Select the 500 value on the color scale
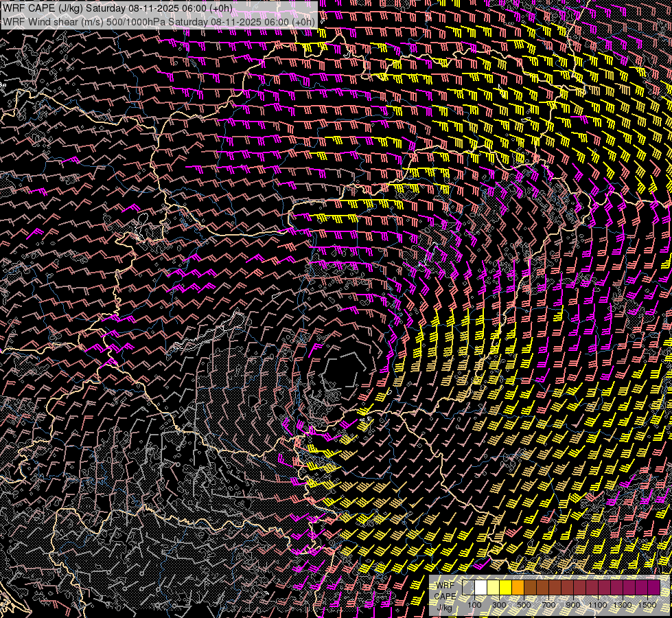 (x=524, y=605)
